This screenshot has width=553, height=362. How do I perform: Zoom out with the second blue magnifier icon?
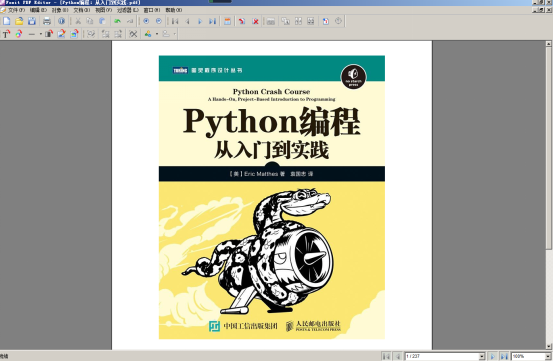click(159, 21)
